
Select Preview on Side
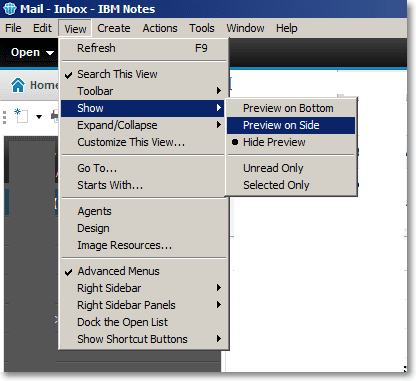click(x=291, y=125)
